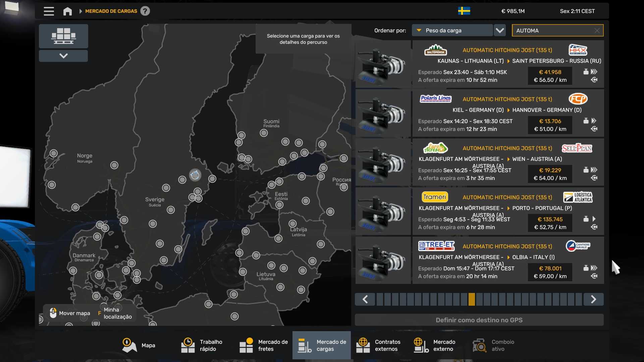Click the trailer filter icon above the map
The height and width of the screenshot is (362, 644).
63,36
